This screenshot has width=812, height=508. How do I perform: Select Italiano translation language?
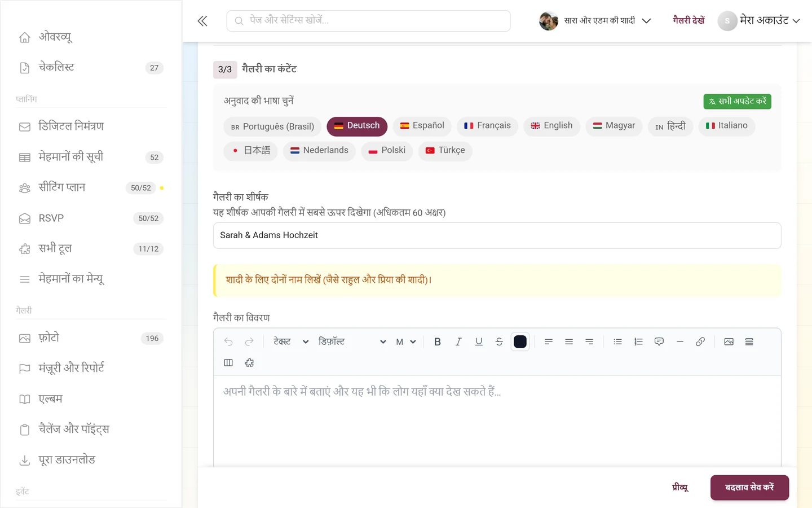coord(726,126)
